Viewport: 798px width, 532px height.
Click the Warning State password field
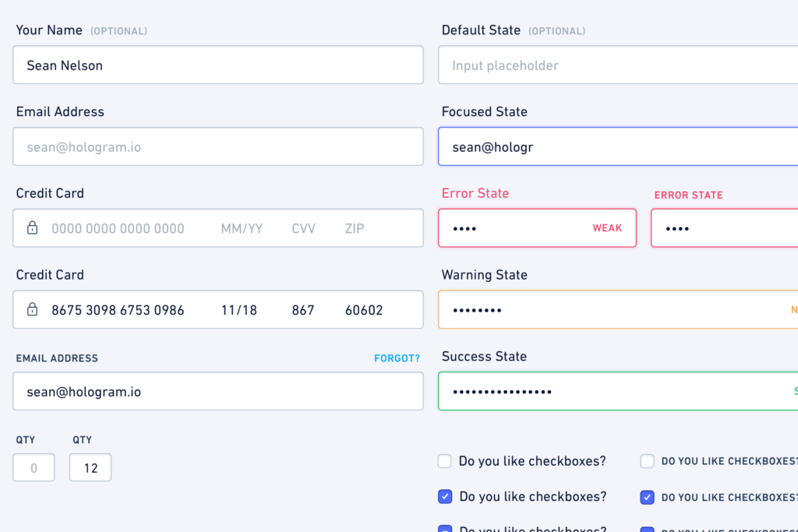click(618, 309)
